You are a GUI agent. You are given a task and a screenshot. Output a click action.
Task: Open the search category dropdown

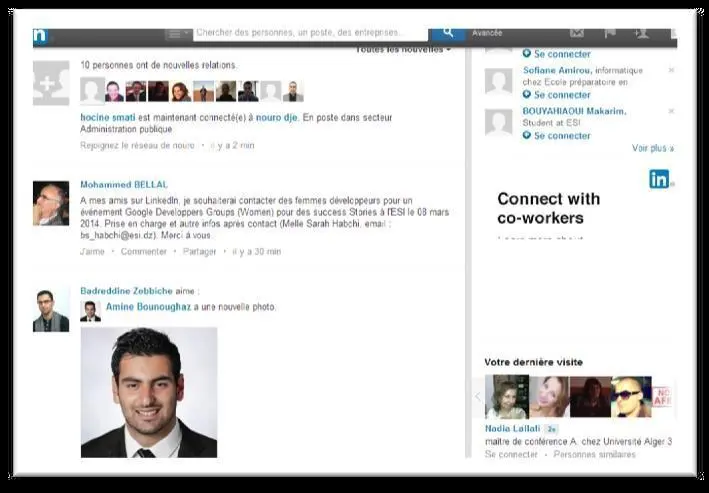click(x=177, y=33)
